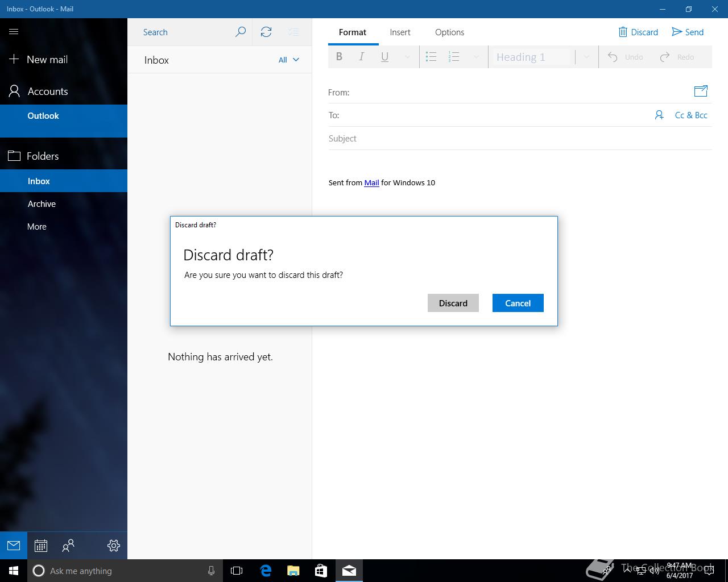Click the Mail app on the taskbar
The height and width of the screenshot is (582, 728).
[x=349, y=571]
